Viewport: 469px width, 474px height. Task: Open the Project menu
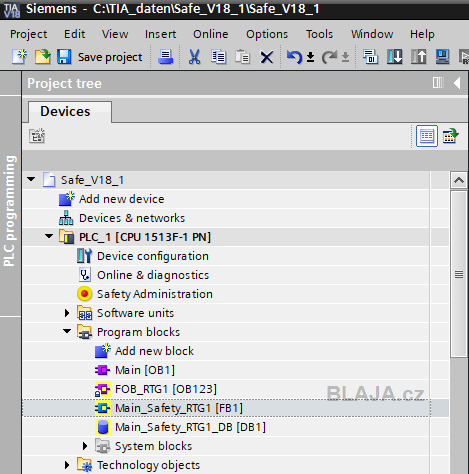click(x=29, y=34)
